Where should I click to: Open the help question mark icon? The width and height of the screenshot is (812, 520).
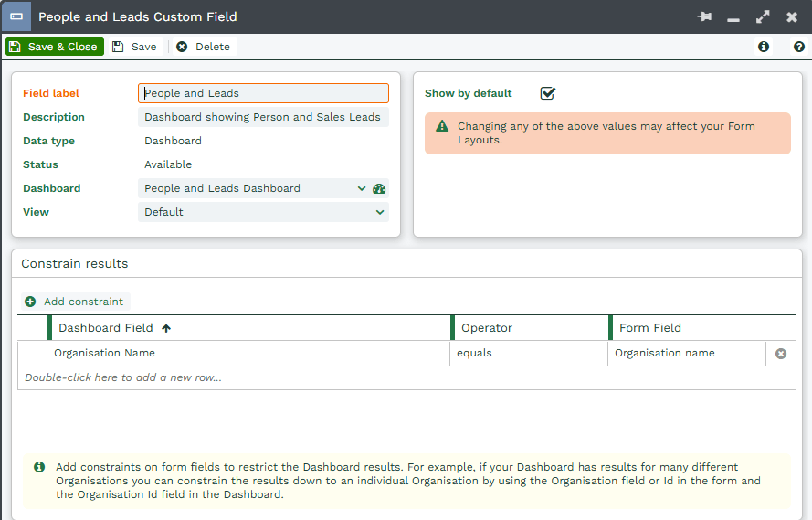(798, 47)
